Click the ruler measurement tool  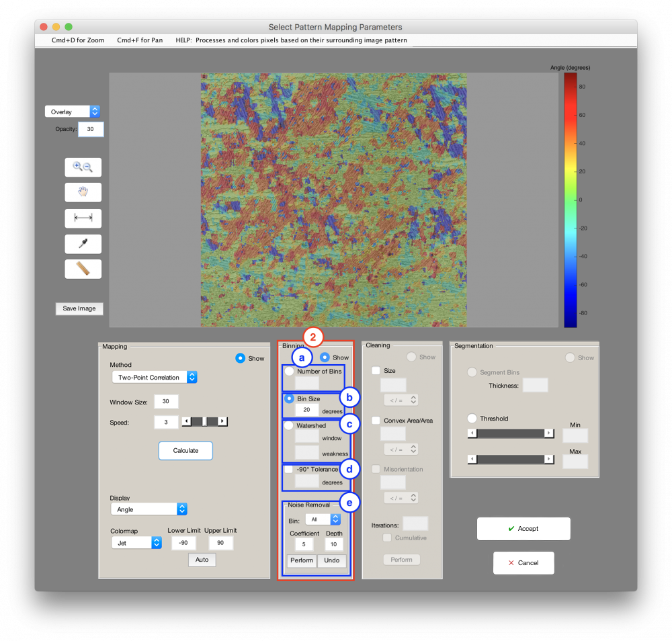click(x=83, y=269)
